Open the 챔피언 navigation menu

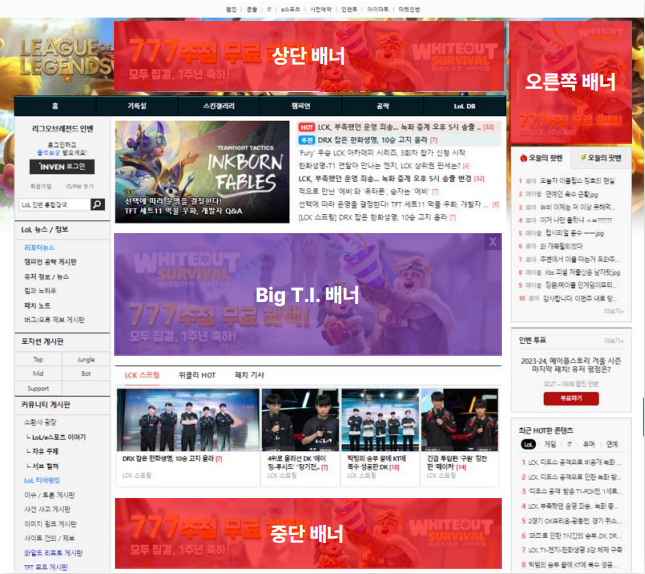[x=301, y=106]
